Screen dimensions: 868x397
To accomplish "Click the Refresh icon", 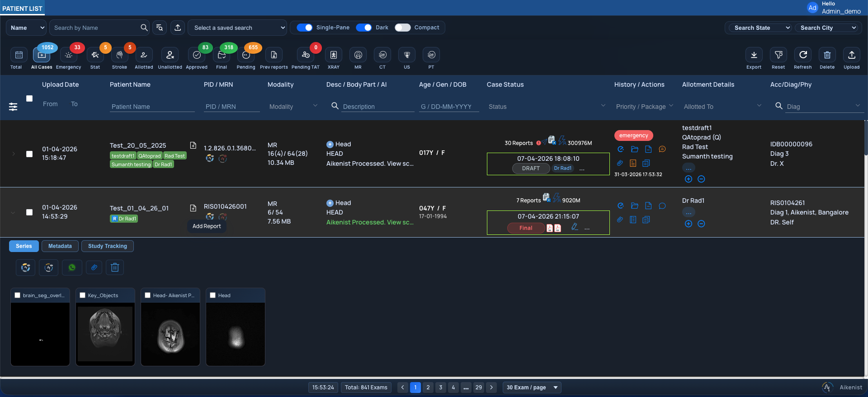I will pos(803,55).
